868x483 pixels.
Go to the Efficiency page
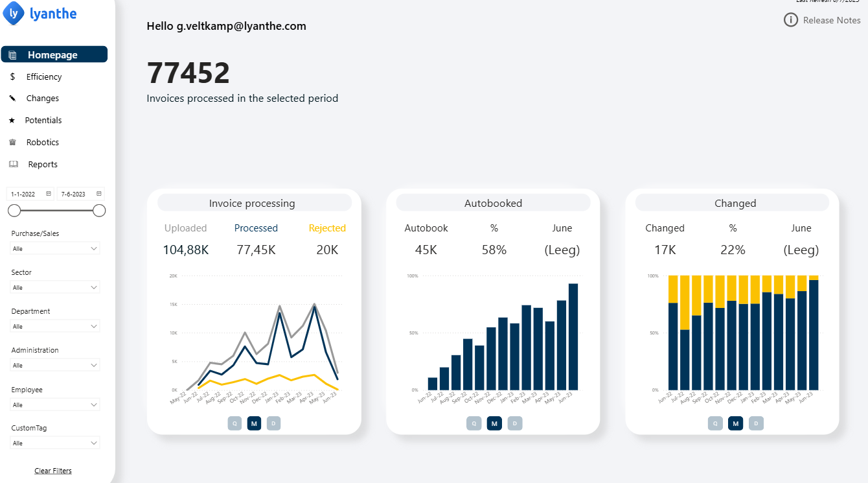coord(44,77)
